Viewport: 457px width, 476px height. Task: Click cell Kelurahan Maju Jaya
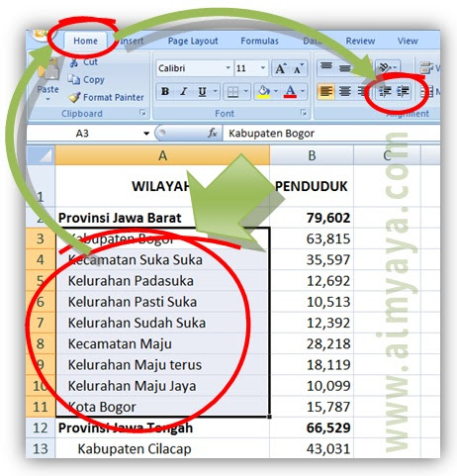(162, 386)
